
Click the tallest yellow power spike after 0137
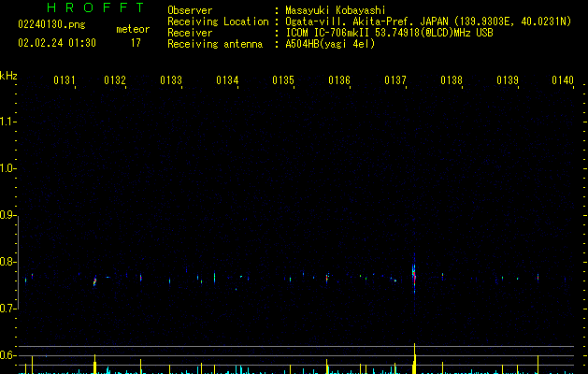pos(414,358)
